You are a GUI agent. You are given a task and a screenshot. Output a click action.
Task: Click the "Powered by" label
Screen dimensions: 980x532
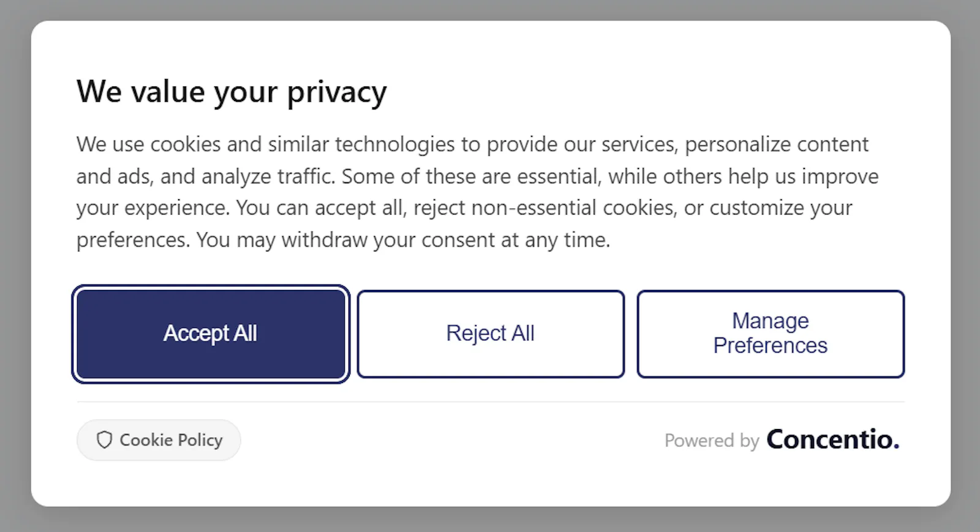point(712,441)
